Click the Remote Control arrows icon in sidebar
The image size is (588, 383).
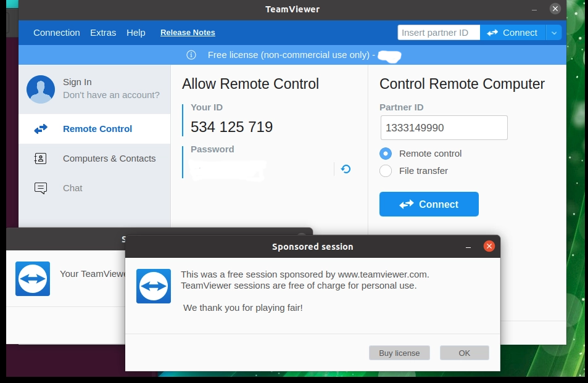41,129
